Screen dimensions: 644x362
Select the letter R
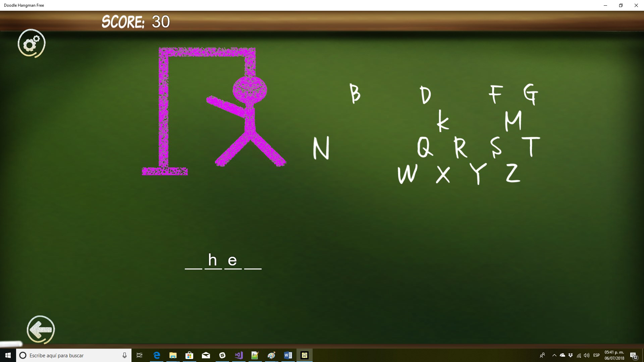tap(461, 147)
